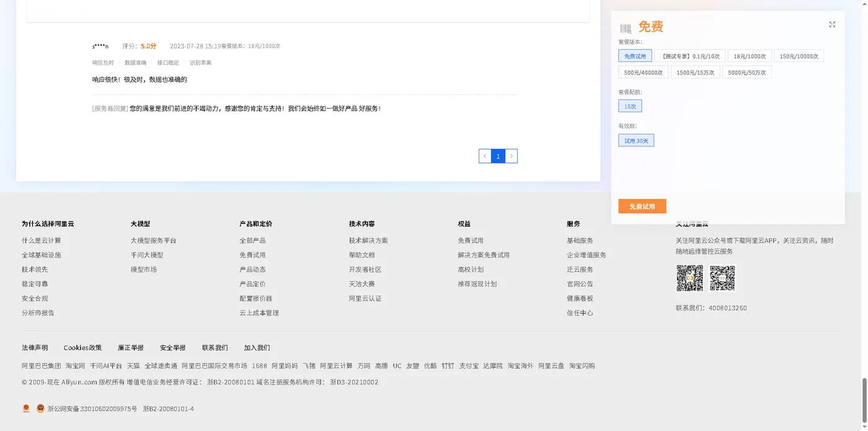Open 推荐返现计划 link
Viewport: 868px width, 431px height.
click(x=477, y=284)
